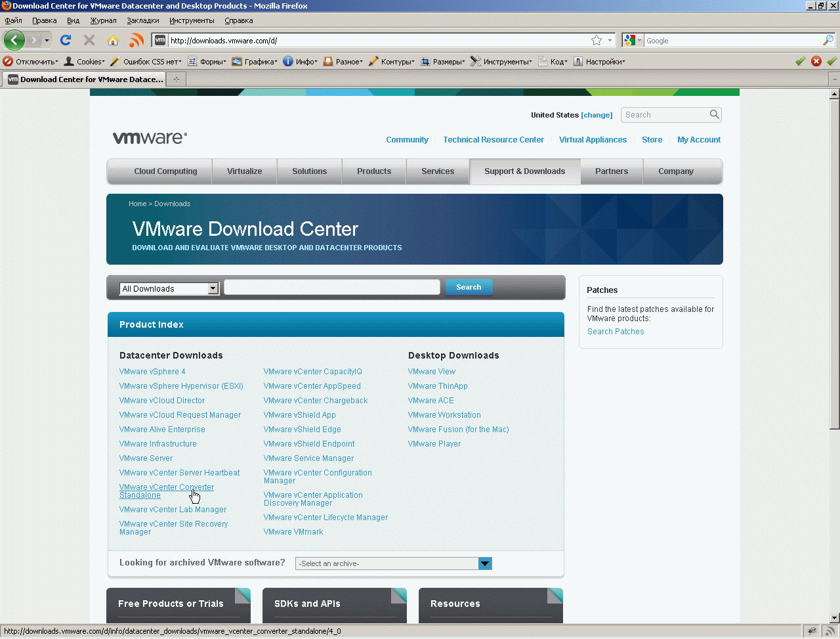Image resolution: width=840 pixels, height=639 pixels.
Task: Open the Код developer toolbar menu
Action: click(553, 62)
